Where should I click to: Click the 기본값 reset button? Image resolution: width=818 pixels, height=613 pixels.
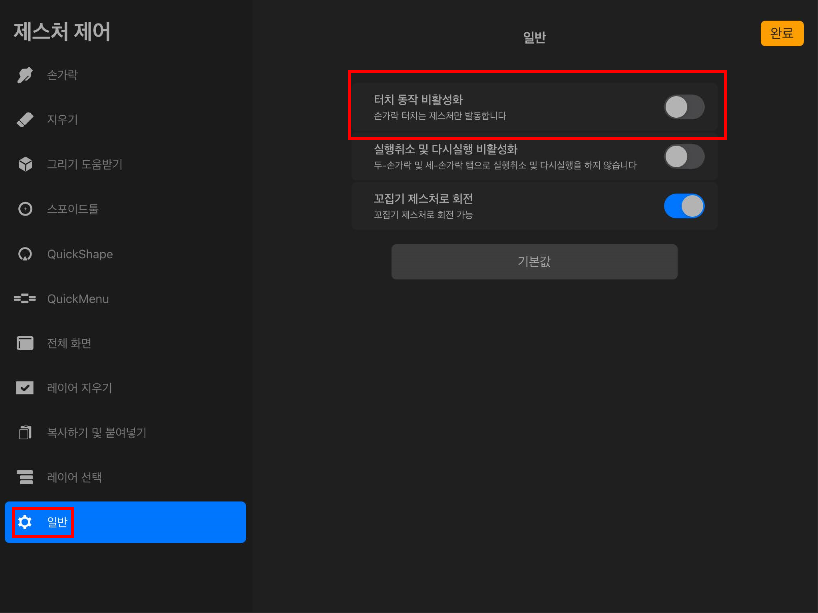[534, 261]
